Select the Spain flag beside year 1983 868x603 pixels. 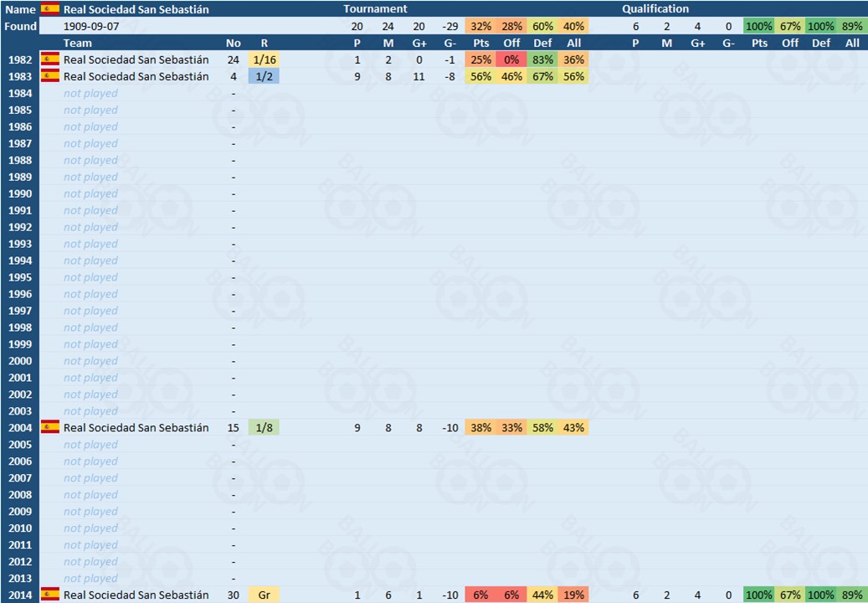pyautogui.click(x=50, y=76)
